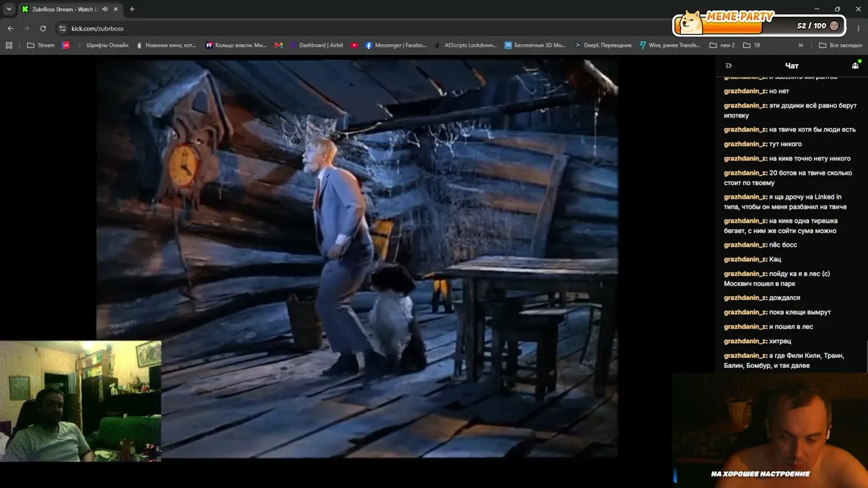This screenshot has height=488, width=868.
Task: Click the 'эти додики всё равно берут ипотеку' message
Action: coord(791,110)
